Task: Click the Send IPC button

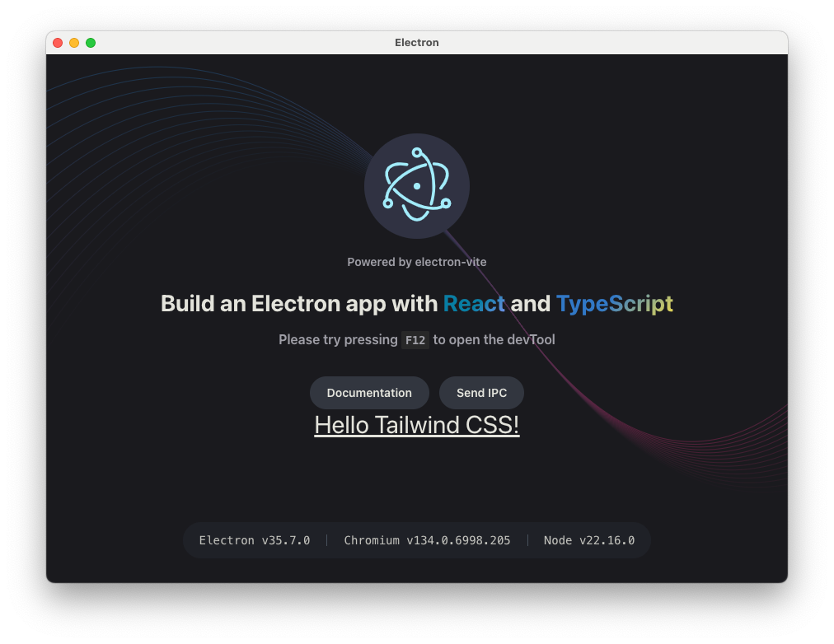Action: point(481,393)
